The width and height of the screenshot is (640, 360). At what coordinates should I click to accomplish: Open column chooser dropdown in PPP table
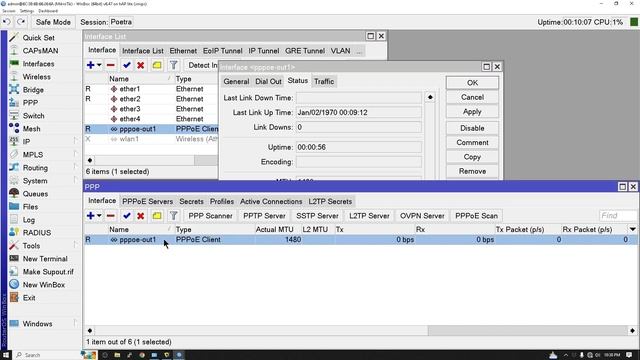632,229
